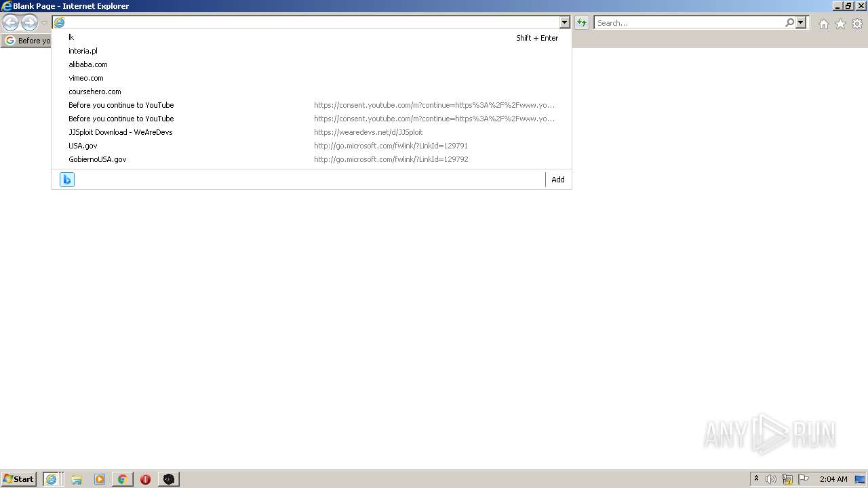Open USA.gov favorites entry

click(x=311, y=146)
